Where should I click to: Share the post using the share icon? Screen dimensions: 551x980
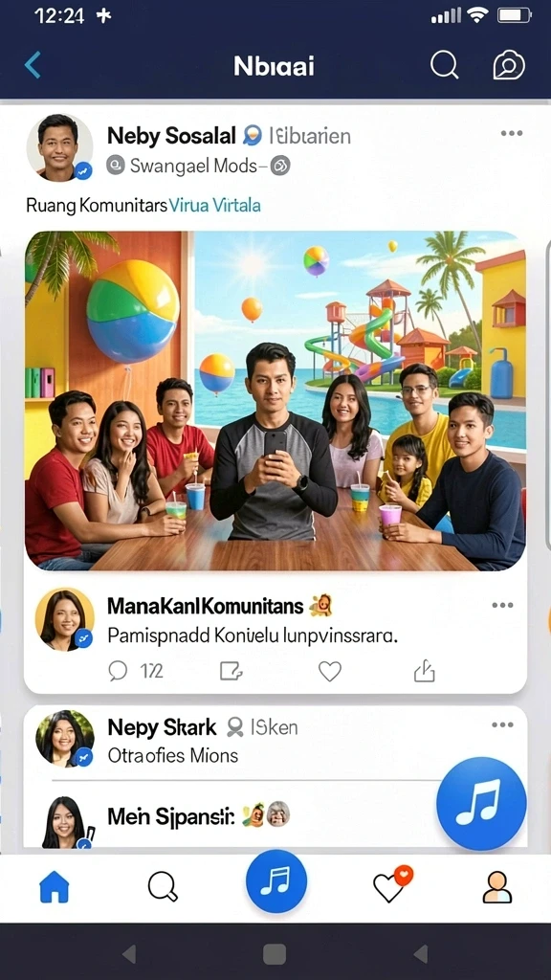click(x=424, y=671)
